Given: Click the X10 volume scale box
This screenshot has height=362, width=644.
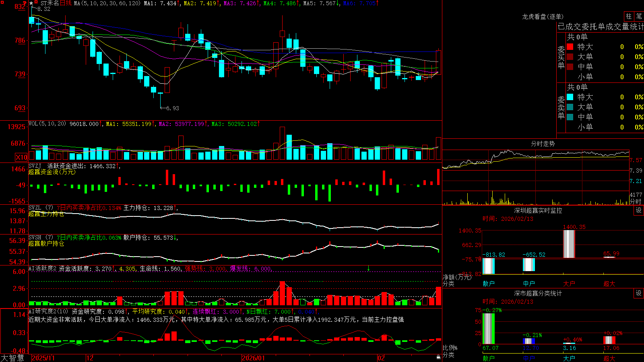Looking at the screenshot, I should (21, 157).
